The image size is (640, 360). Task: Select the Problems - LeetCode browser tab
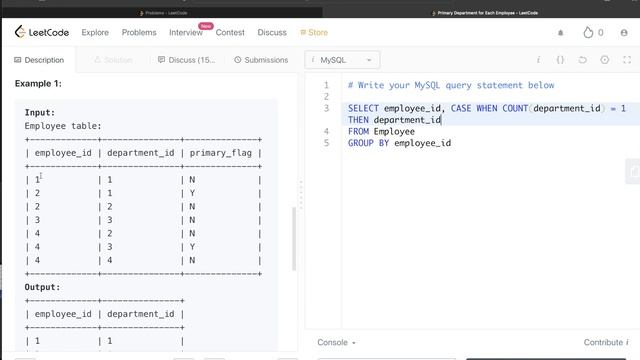163,13
